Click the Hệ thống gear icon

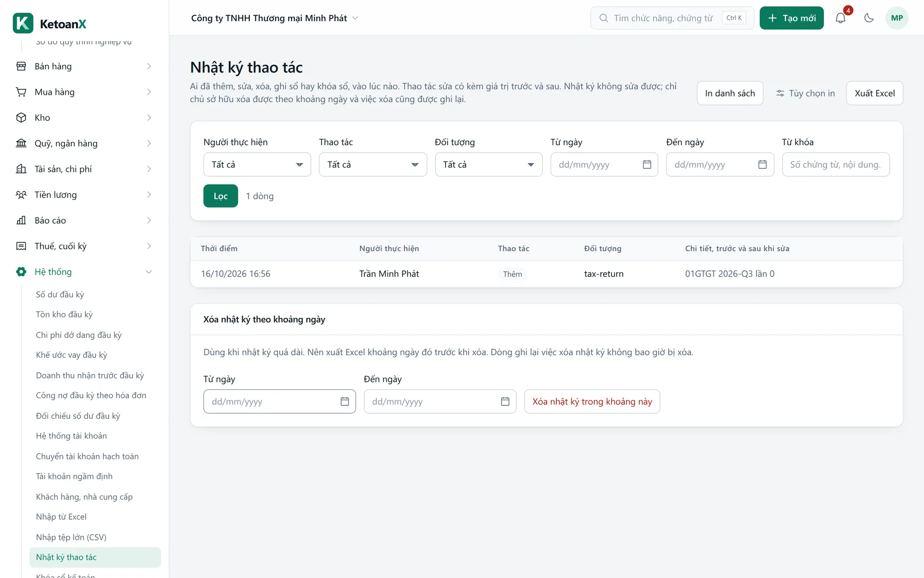point(21,272)
